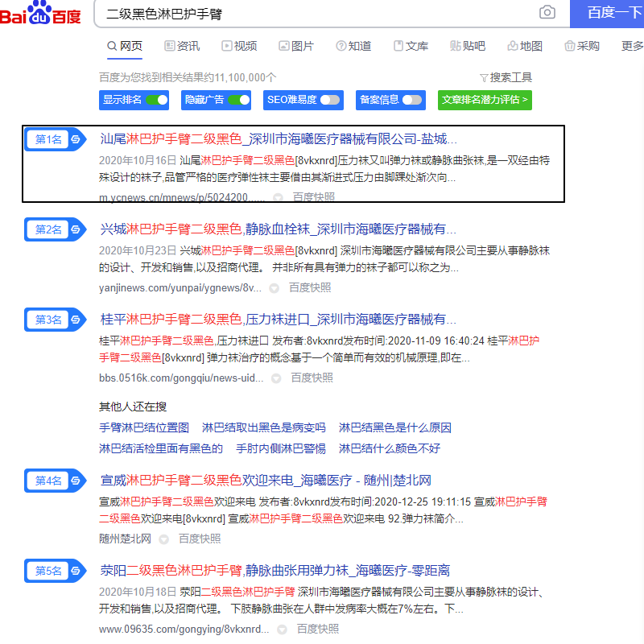Open result 汕尾淋巴护手臂二级黑色 title link
This screenshot has width=644, height=644.
coord(278,139)
